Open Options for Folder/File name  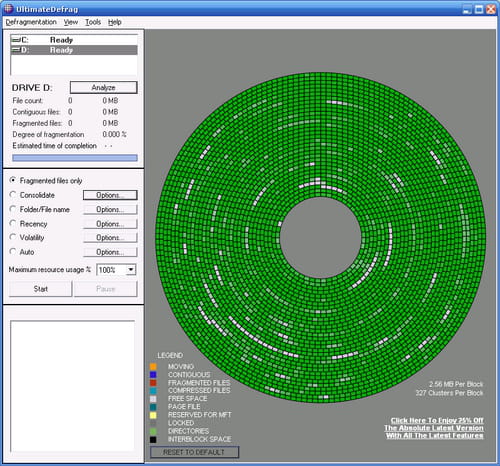point(110,209)
